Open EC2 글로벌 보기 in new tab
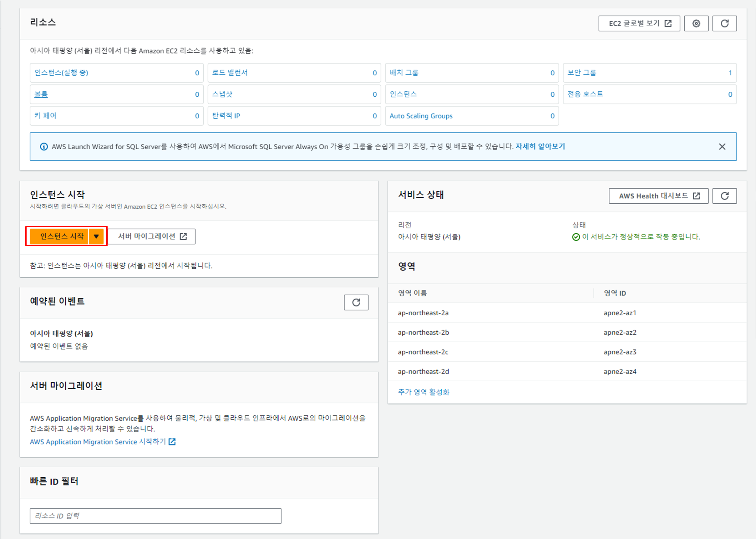The image size is (756, 539). (x=639, y=23)
